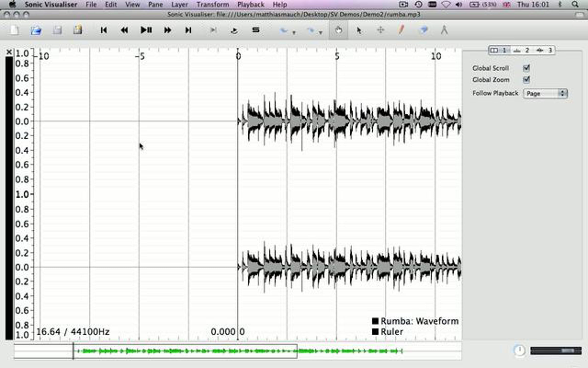Viewport: 588px width, 368px height.
Task: Close the pane with X button
Action: [x=9, y=52]
